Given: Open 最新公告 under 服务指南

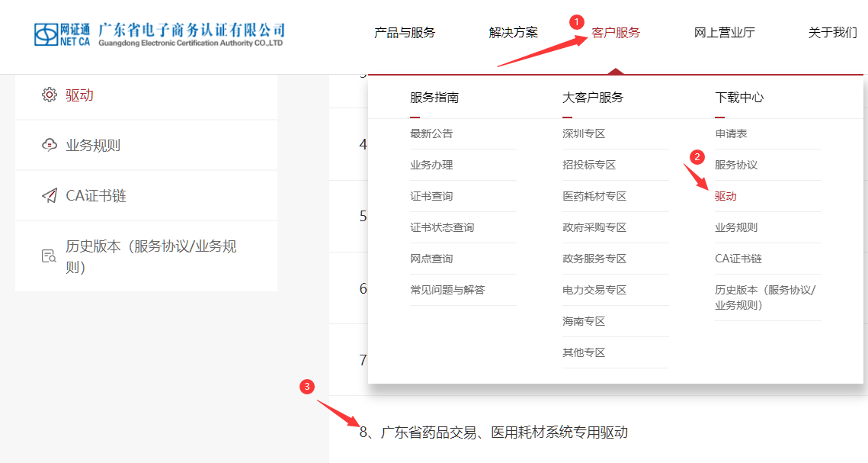Looking at the screenshot, I should point(431,133).
